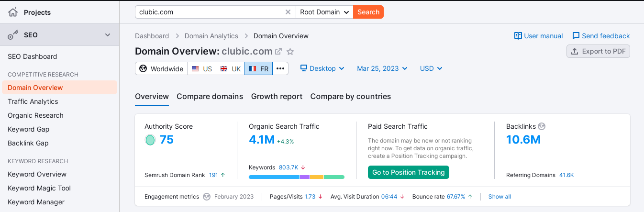Click the yellow keyword distribution bar segment
Viewport: 644px width, 212px height.
pos(317,177)
